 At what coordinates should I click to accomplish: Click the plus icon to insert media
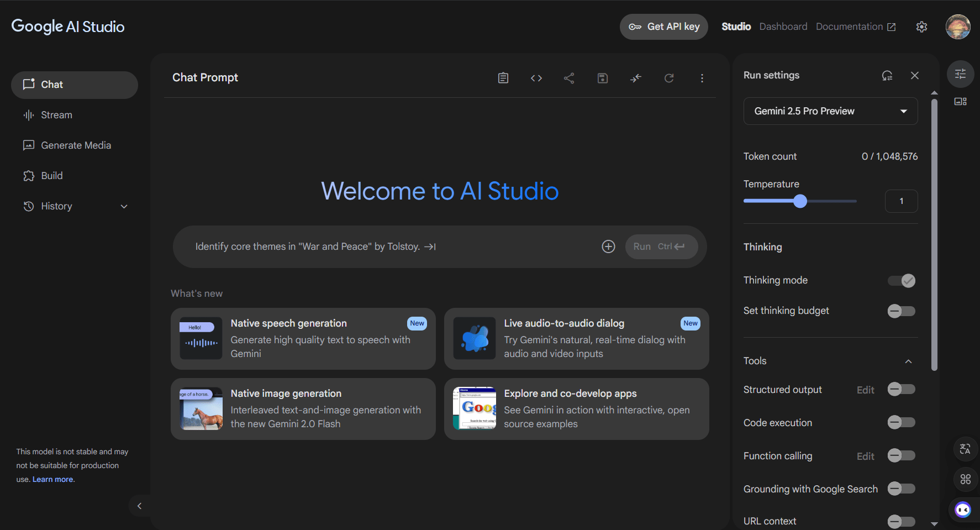coord(608,246)
